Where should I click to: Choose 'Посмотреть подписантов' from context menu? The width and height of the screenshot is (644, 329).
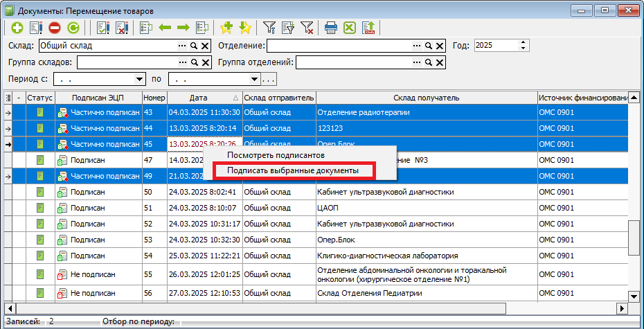pos(276,155)
